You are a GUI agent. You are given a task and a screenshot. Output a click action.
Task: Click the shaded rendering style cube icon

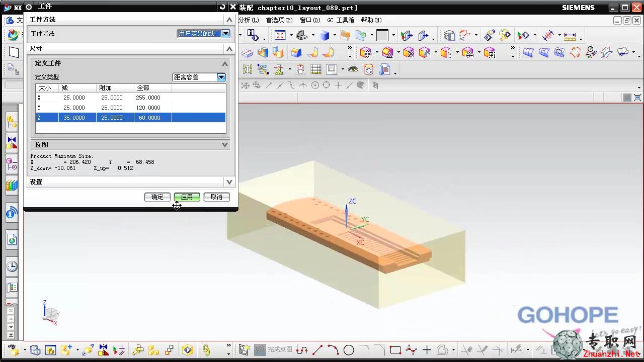(325, 35)
